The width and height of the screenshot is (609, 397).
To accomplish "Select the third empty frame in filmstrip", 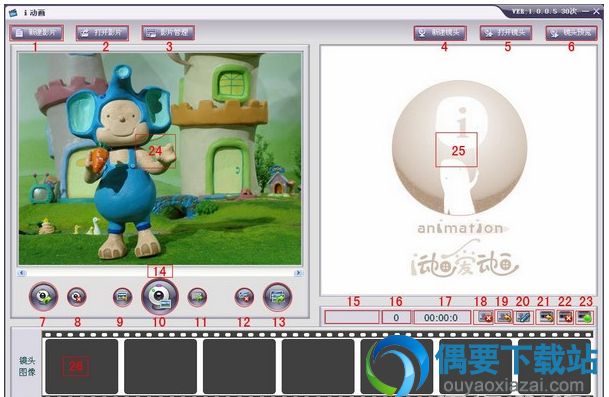I will 239,366.
